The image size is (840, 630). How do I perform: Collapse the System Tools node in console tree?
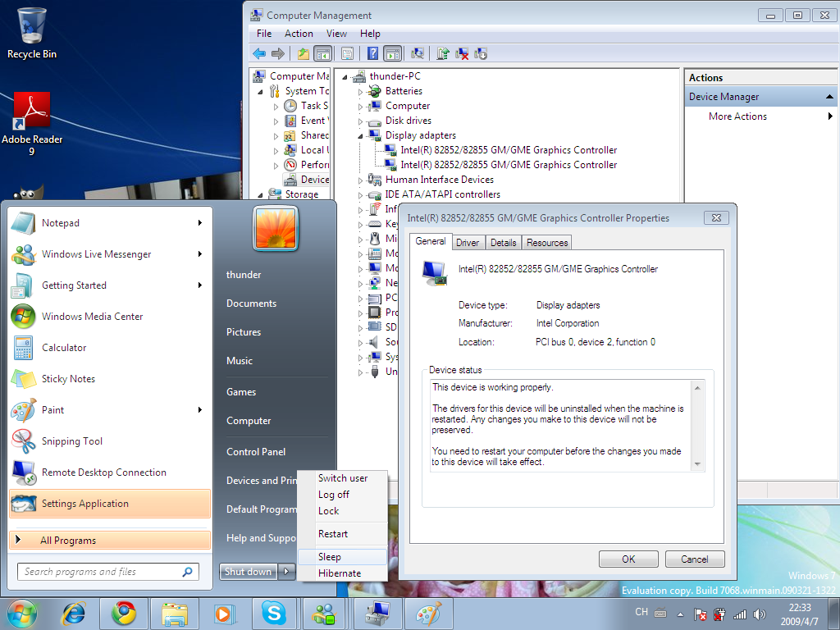coord(260,92)
